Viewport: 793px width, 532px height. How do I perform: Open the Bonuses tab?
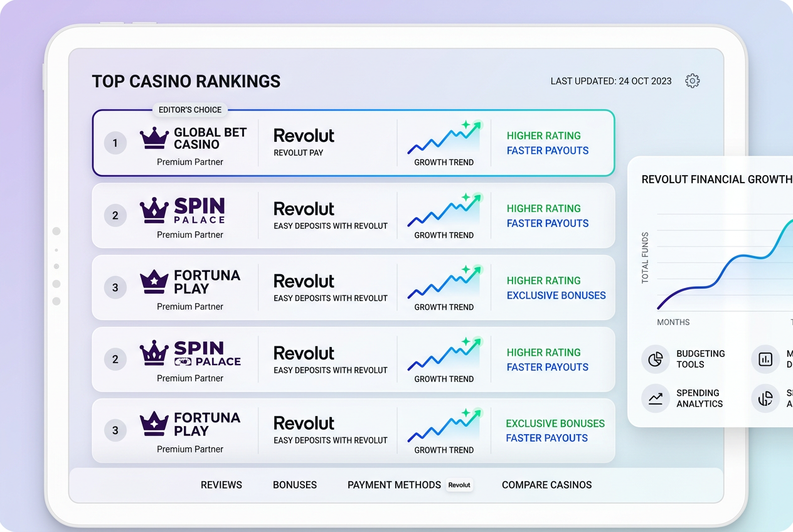point(295,485)
